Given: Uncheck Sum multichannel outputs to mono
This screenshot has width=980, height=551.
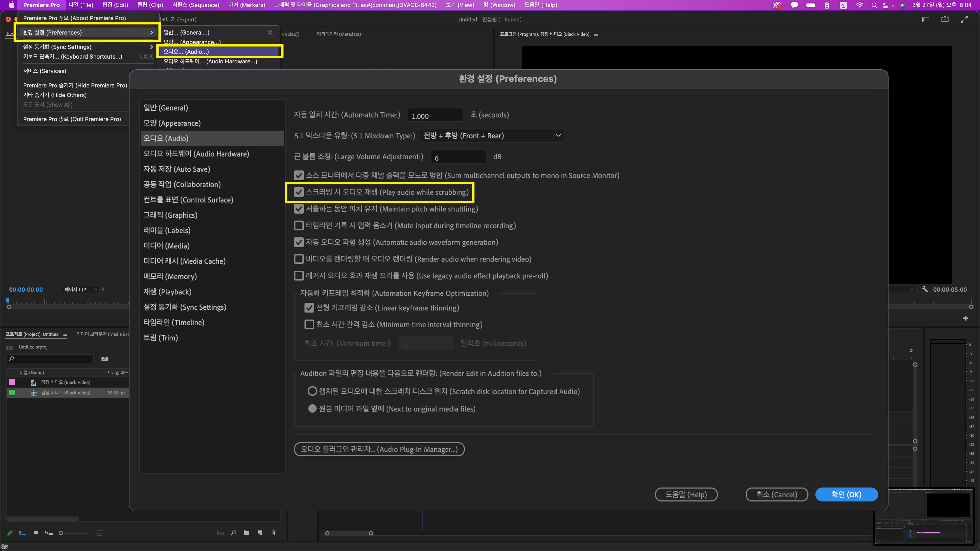Looking at the screenshot, I should [x=299, y=175].
